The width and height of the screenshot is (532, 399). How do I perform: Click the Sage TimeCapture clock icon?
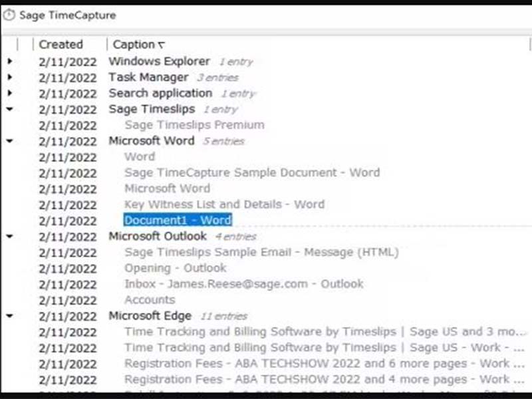9,15
